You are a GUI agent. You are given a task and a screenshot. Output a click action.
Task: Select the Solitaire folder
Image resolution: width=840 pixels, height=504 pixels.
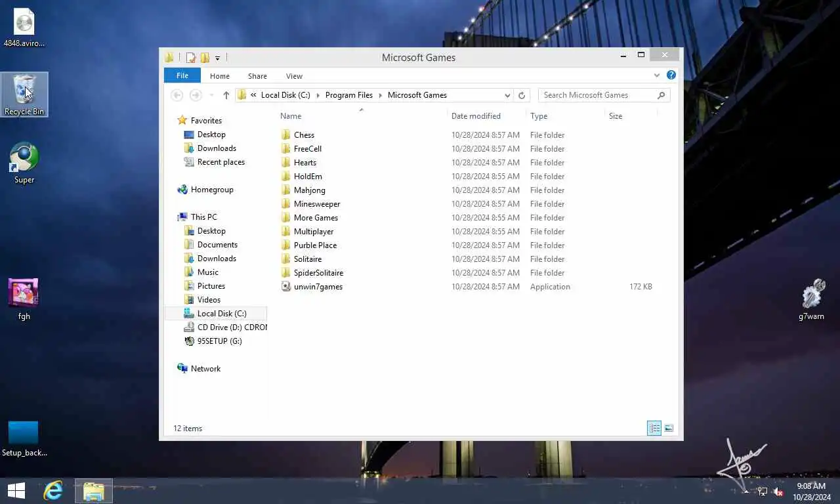tap(307, 259)
